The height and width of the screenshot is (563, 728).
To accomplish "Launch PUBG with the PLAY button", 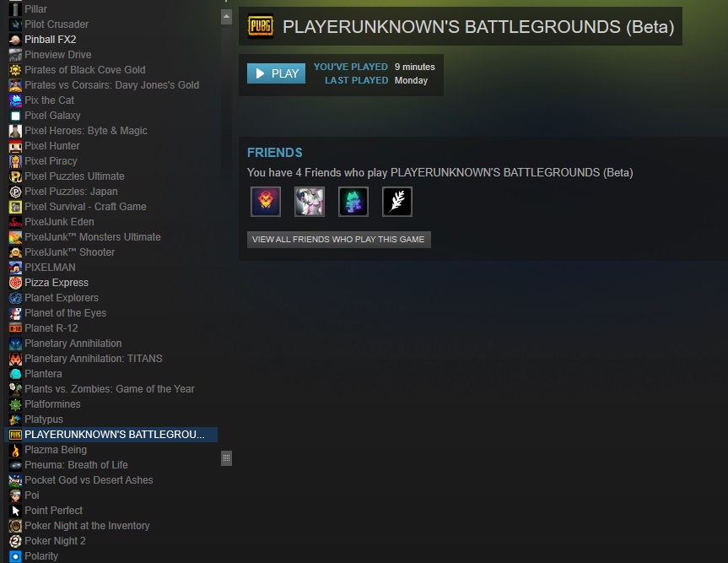I will pos(276,73).
